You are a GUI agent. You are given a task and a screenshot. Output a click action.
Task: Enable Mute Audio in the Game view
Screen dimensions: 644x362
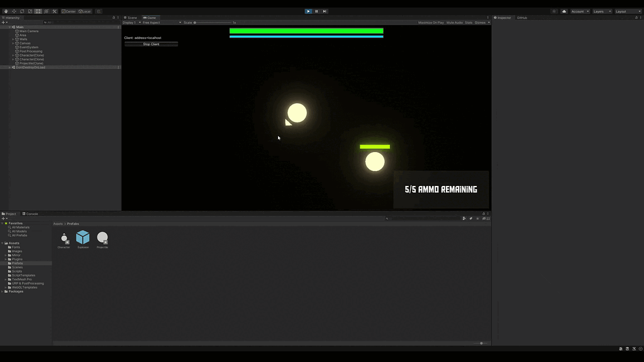point(454,22)
